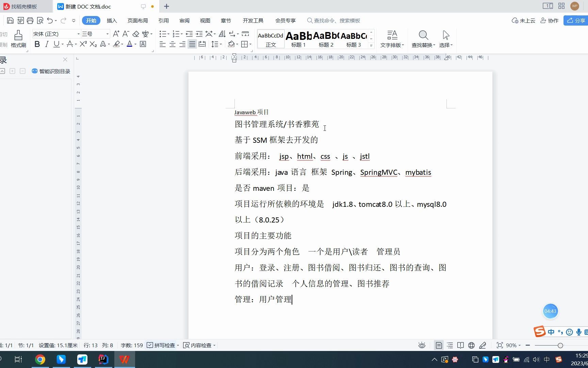
Task: Open the quick access customize dropdown
Action: pos(73,21)
